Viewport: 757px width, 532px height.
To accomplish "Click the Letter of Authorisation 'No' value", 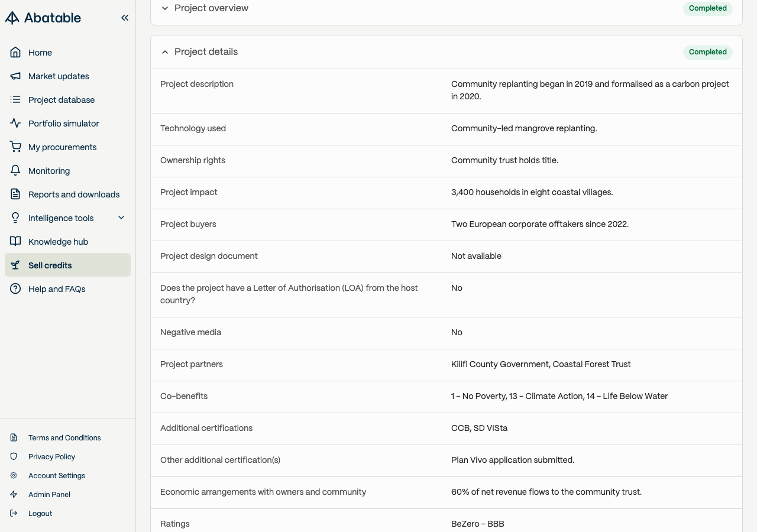I will point(457,288).
